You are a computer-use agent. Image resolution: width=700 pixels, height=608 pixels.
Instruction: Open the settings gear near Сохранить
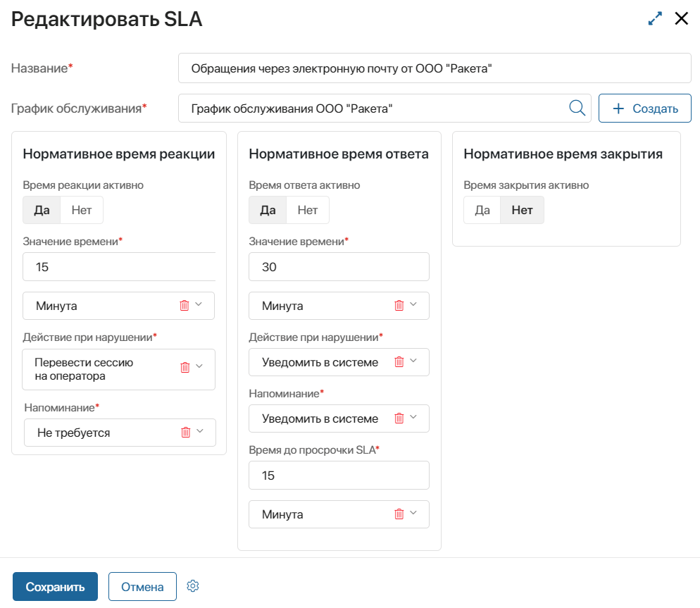point(192,585)
